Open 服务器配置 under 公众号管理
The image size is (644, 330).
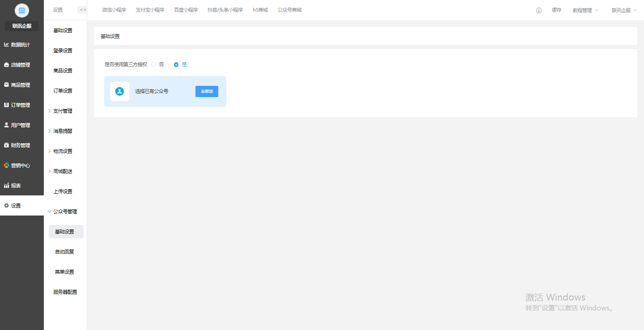pyautogui.click(x=65, y=292)
